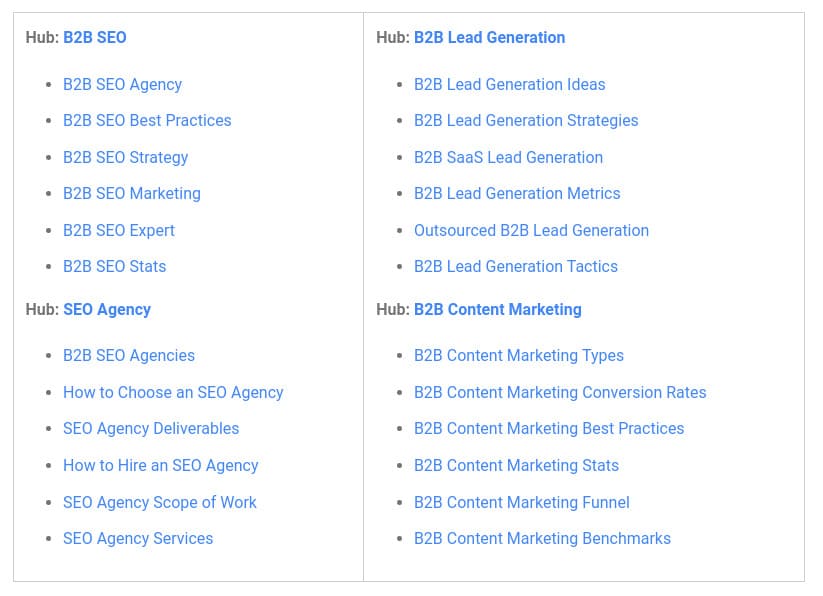
Task: Select B2B Lead Generation Tactics link
Action: (x=515, y=266)
